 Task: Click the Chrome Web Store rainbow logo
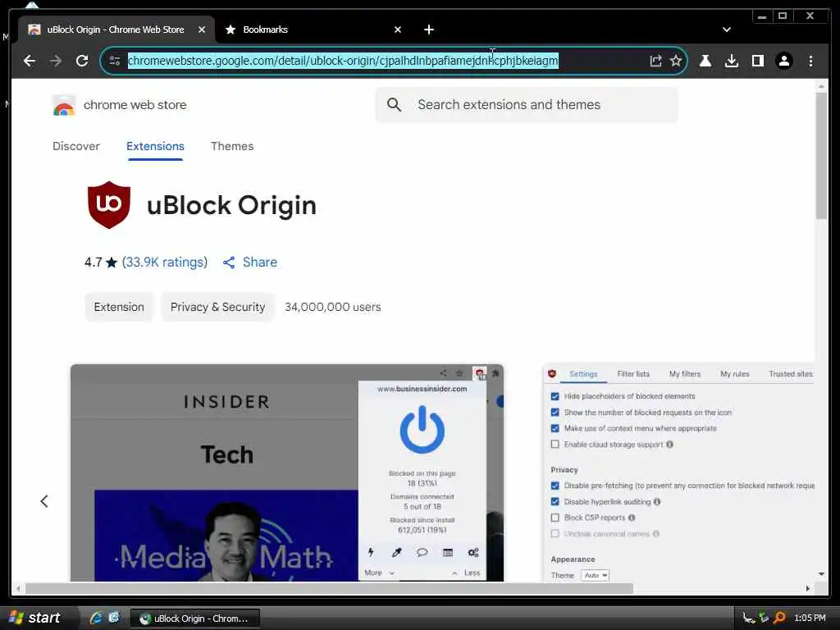click(64, 105)
